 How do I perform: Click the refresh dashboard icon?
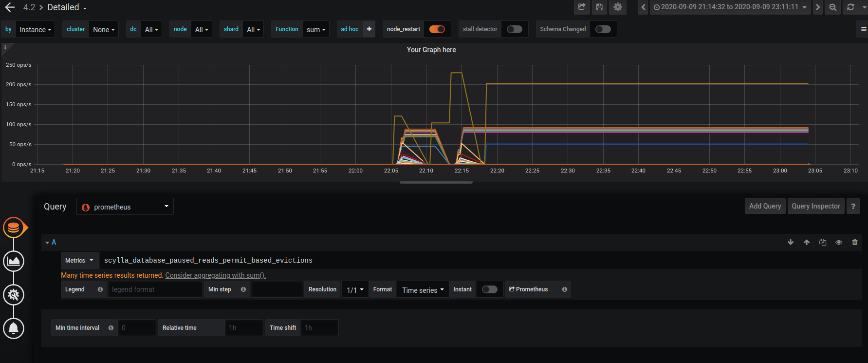pos(850,7)
